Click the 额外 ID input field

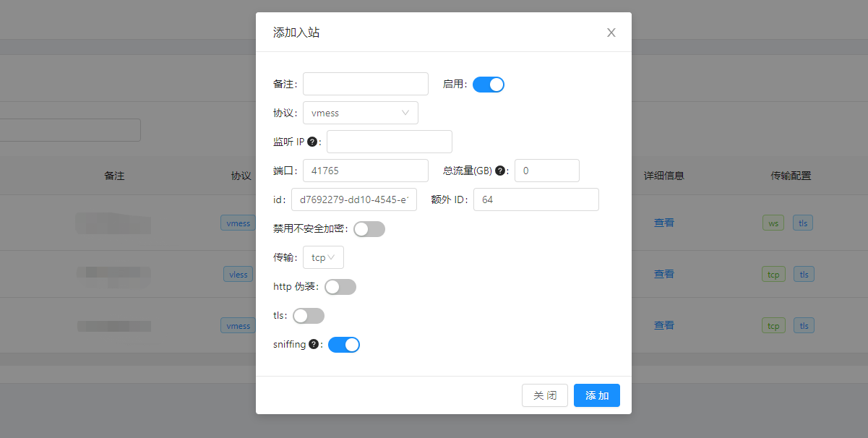coord(536,199)
